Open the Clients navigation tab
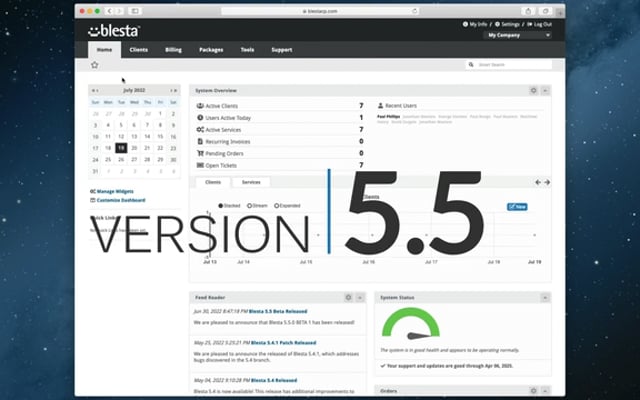The image size is (640, 400). pos(139,50)
